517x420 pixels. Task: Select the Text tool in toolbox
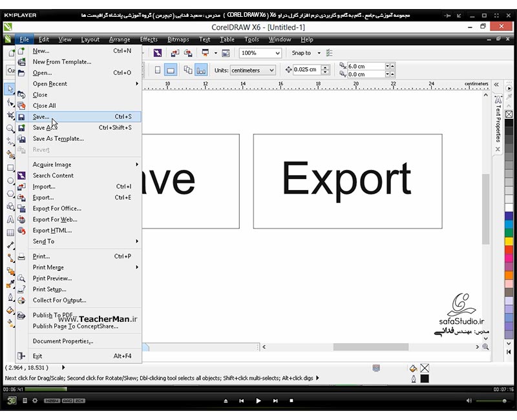[10, 219]
